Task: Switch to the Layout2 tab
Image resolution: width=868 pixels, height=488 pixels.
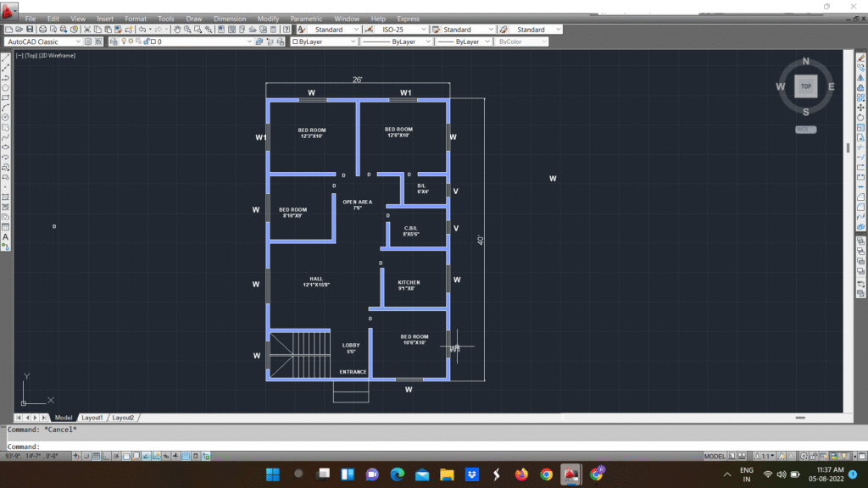Action: 123,418
